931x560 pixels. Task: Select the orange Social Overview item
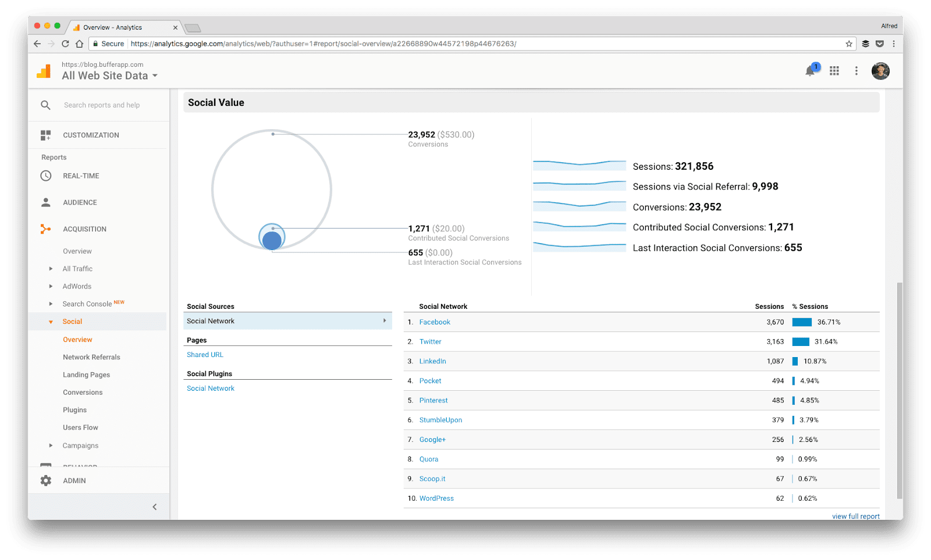click(x=77, y=340)
